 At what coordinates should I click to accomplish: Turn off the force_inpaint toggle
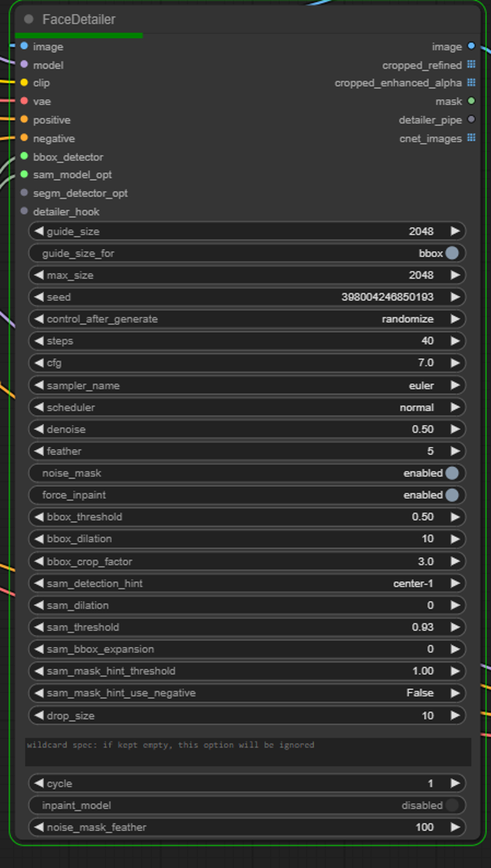(452, 495)
